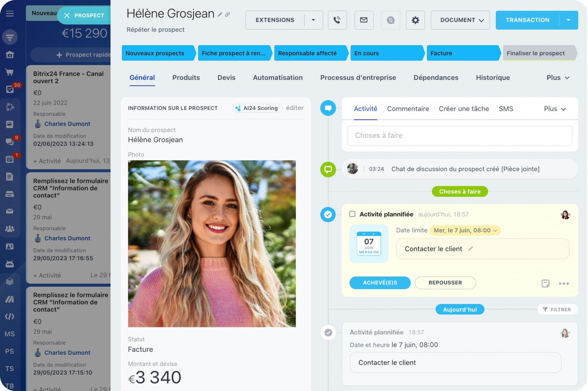The height and width of the screenshot is (391, 588).
Task: Edit the prospect name with pencil icon
Action: [220, 15]
